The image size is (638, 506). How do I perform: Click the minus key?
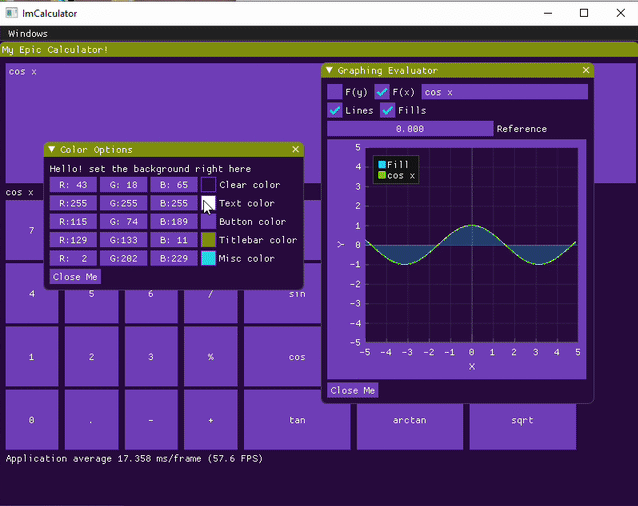pyautogui.click(x=151, y=420)
